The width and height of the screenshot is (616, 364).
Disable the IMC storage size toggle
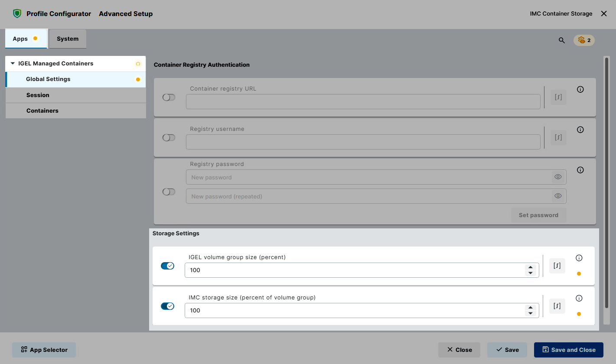point(167,306)
